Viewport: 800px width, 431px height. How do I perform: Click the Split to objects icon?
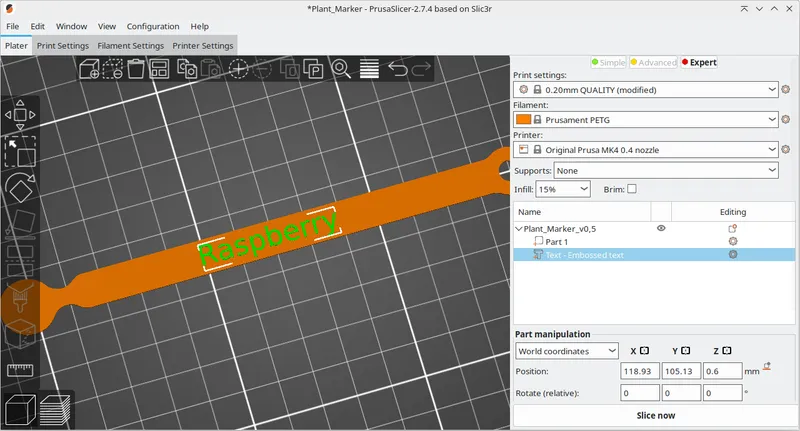[290, 68]
